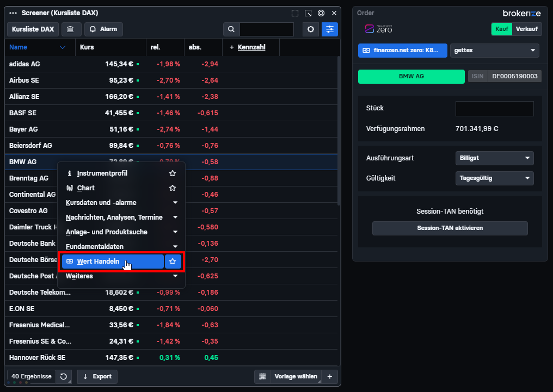This screenshot has width=553, height=392.
Task: Toggle the star next to Instrumentprofil
Action: (173, 173)
